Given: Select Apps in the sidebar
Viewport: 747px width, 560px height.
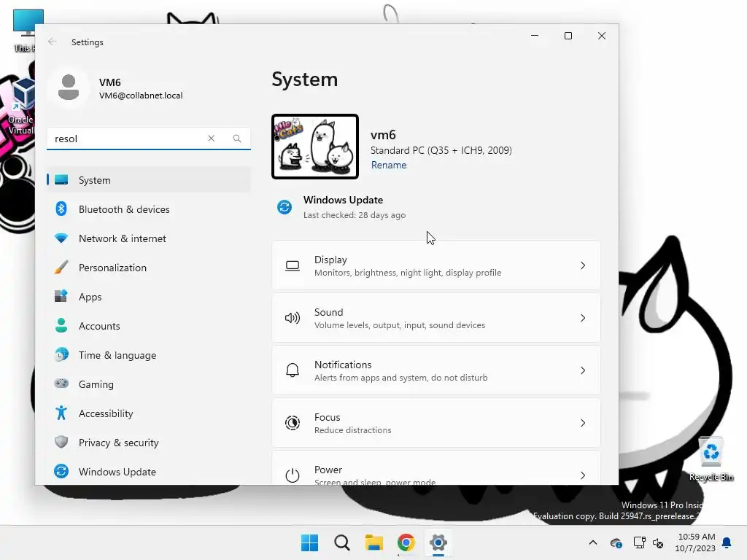Looking at the screenshot, I should 148,297.
